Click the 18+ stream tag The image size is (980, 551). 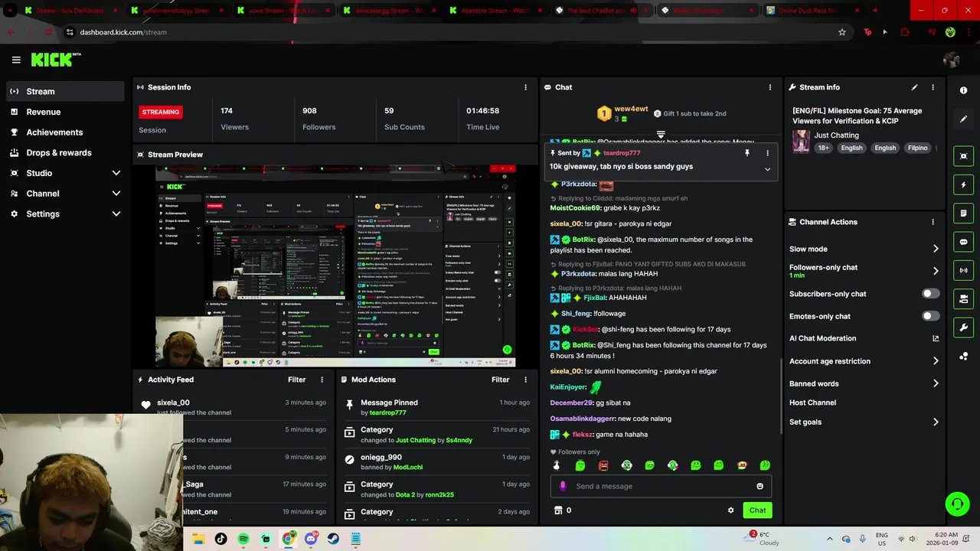(x=823, y=148)
